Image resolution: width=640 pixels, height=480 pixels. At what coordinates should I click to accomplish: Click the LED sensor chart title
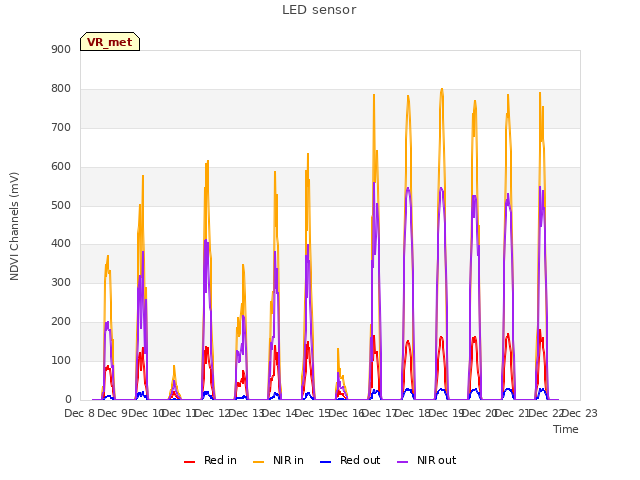319,10
